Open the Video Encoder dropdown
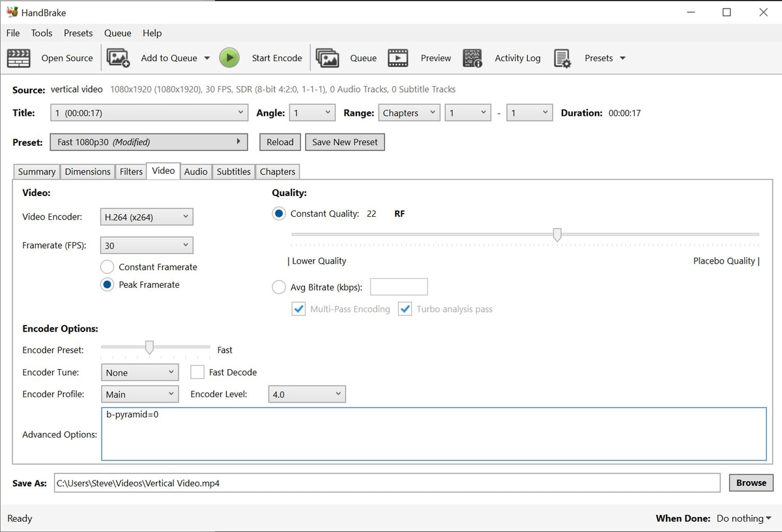 (147, 217)
